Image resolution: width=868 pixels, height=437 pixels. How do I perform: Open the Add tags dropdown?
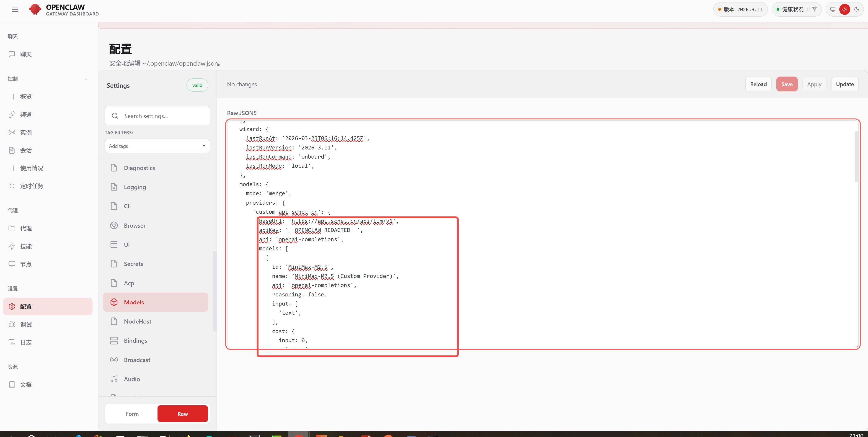coord(157,146)
